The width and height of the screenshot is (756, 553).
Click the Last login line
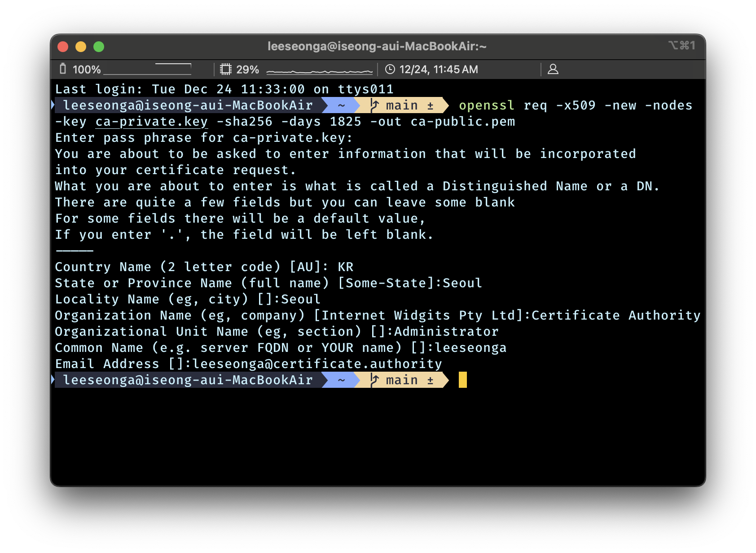click(224, 89)
